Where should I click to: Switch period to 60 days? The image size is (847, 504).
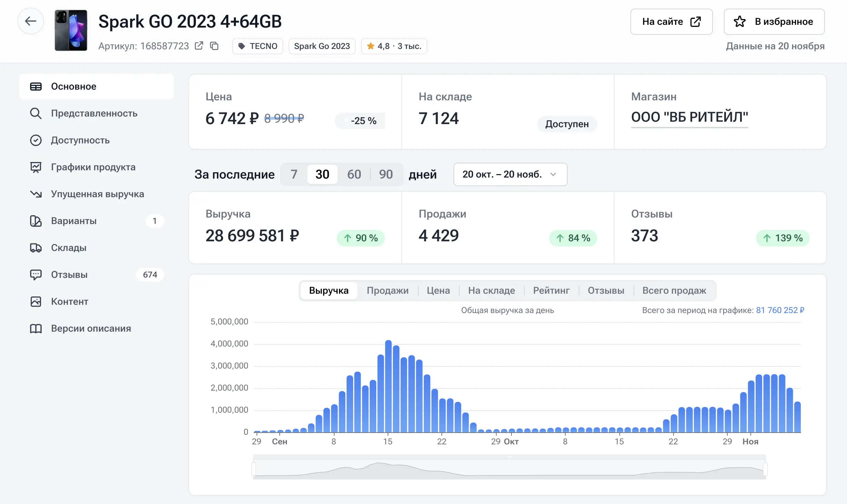(x=354, y=174)
